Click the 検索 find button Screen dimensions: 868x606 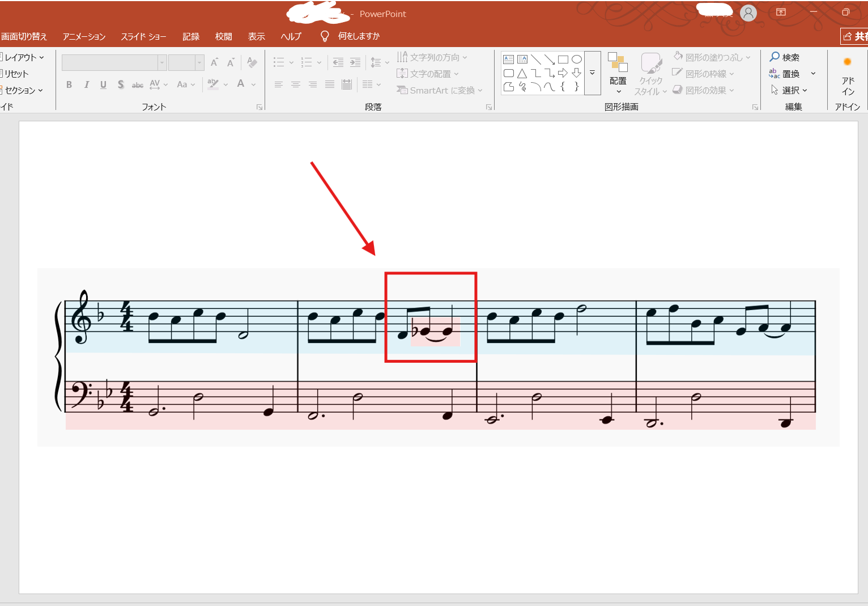click(x=785, y=57)
